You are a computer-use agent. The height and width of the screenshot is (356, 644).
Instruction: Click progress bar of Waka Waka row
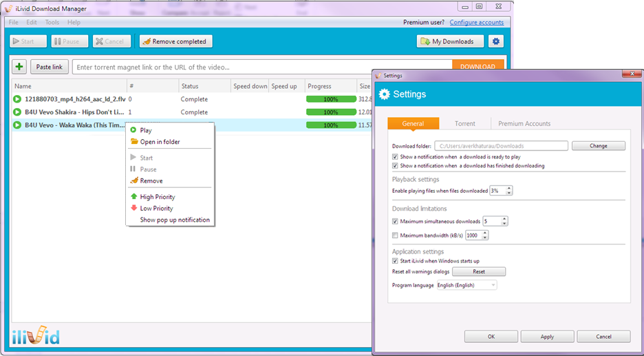coord(331,125)
